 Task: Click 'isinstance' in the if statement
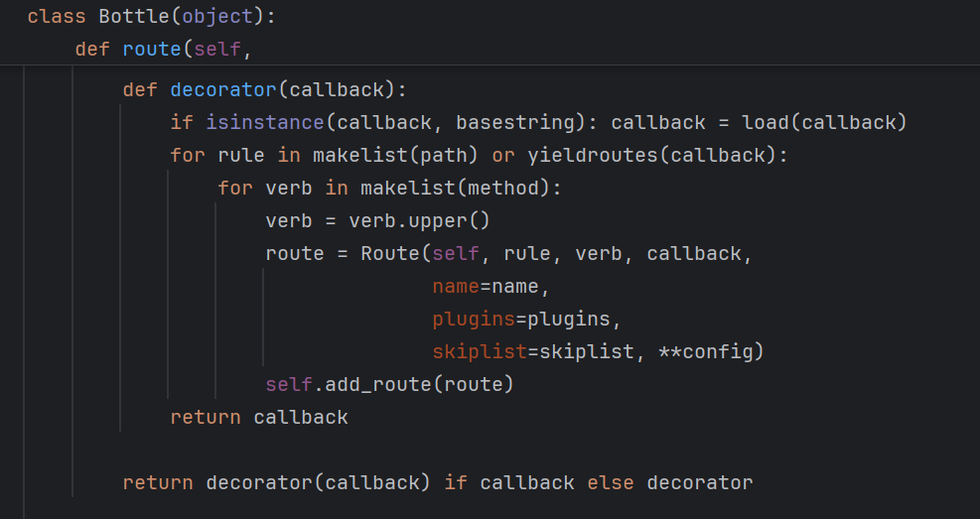(265, 122)
